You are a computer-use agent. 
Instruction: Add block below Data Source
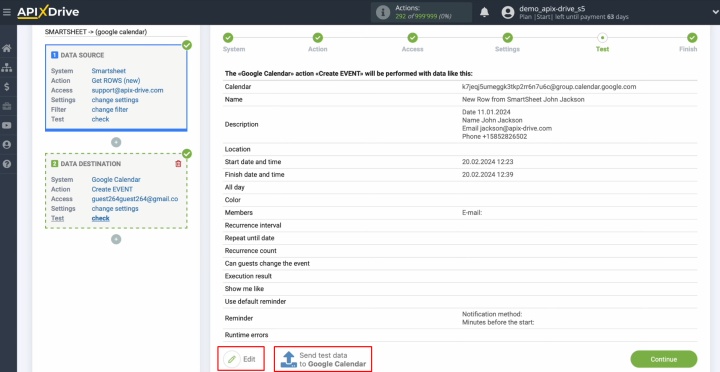pos(116,142)
